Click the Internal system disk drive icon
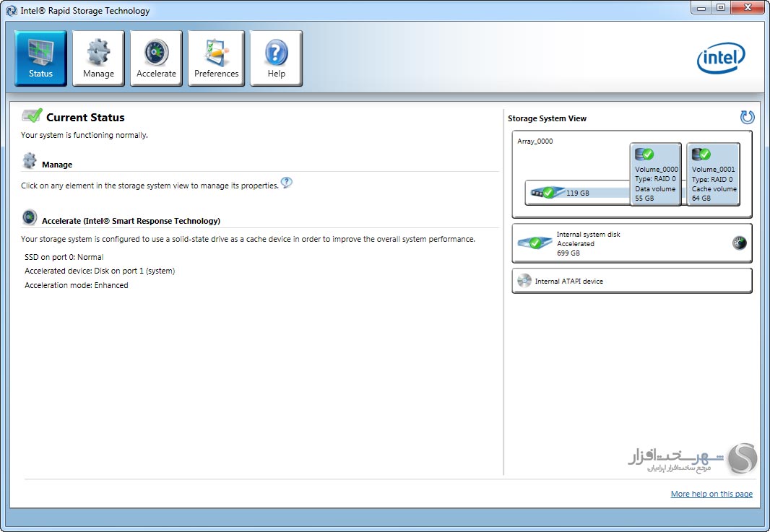Viewport: 770px width, 532px height. click(x=535, y=243)
